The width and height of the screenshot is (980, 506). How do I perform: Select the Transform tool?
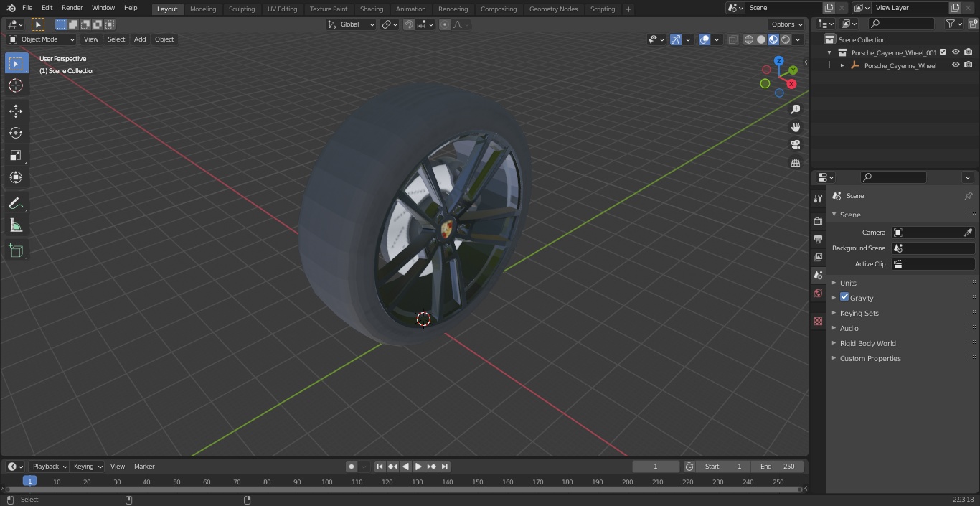tap(16, 177)
